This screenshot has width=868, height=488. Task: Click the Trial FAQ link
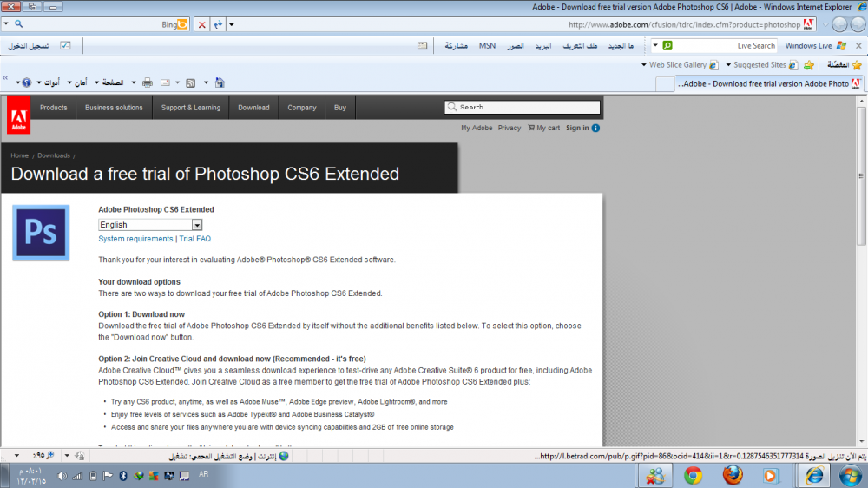tap(194, 239)
